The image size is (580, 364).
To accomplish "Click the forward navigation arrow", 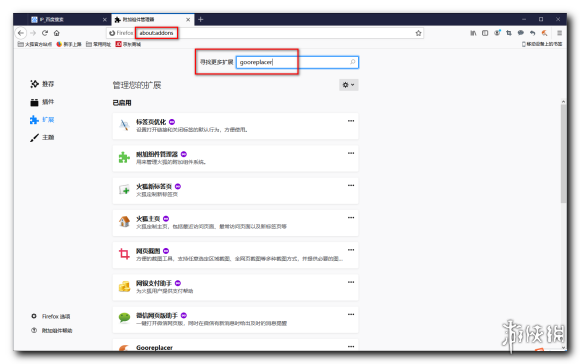I will pyautogui.click(x=33, y=33).
